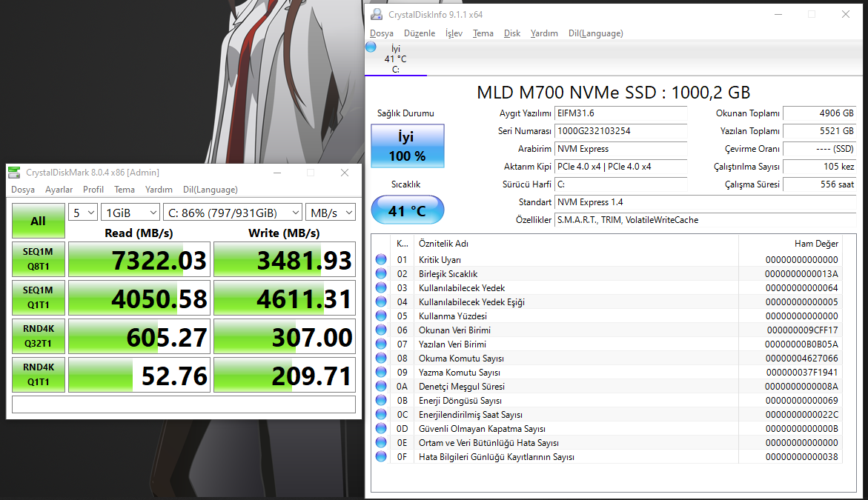Image resolution: width=868 pixels, height=500 pixels.
Task: Open Dosya menu in CrystalDiskMark
Action: pyautogui.click(x=23, y=189)
